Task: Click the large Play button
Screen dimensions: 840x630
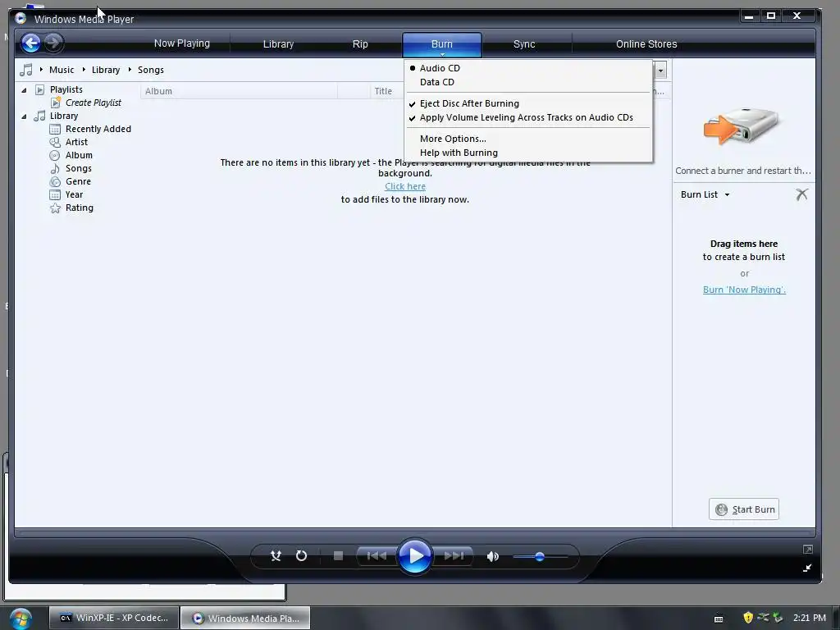Action: [x=414, y=556]
